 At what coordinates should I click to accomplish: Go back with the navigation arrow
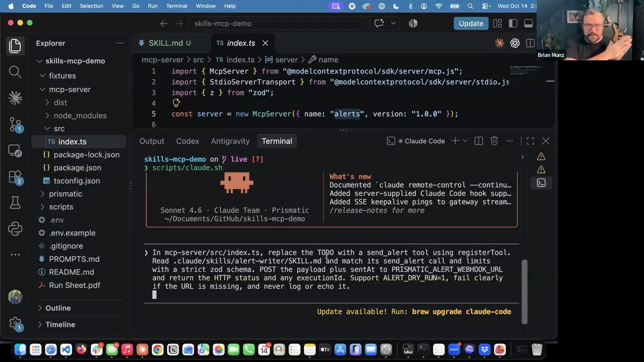(x=164, y=24)
